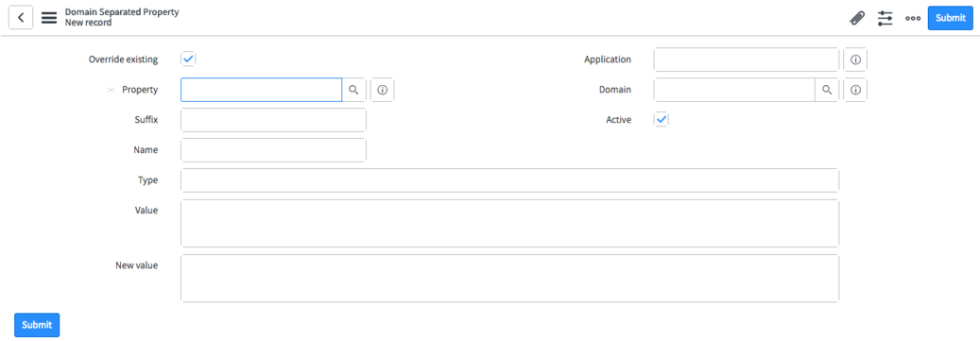The height and width of the screenshot is (341, 980).
Task: Focus the Suffix input field
Action: (x=273, y=119)
